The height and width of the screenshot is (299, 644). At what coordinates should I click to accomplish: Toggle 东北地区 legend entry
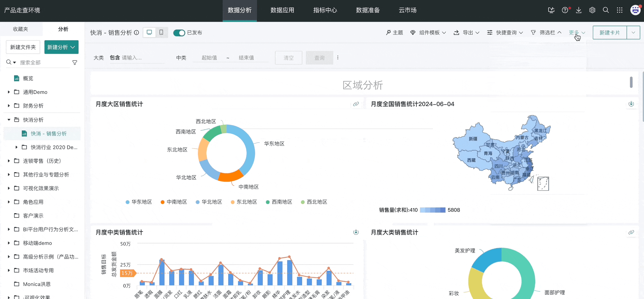click(244, 202)
